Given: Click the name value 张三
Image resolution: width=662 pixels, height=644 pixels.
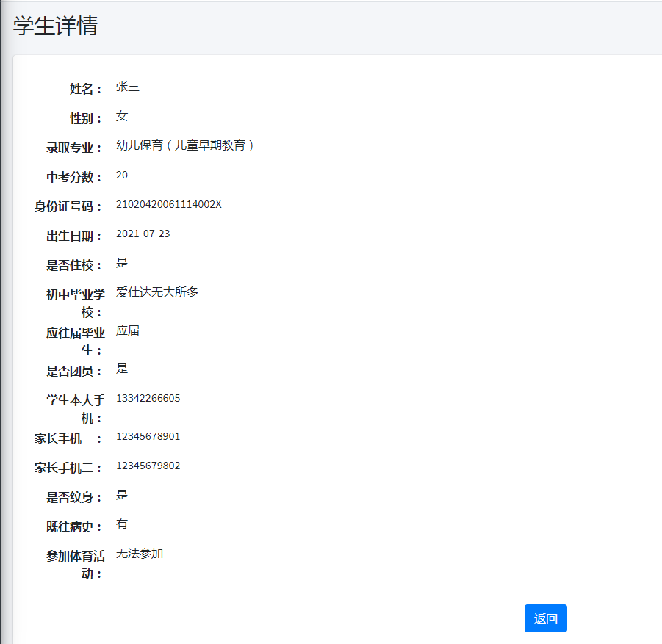Looking at the screenshot, I should point(128,87).
